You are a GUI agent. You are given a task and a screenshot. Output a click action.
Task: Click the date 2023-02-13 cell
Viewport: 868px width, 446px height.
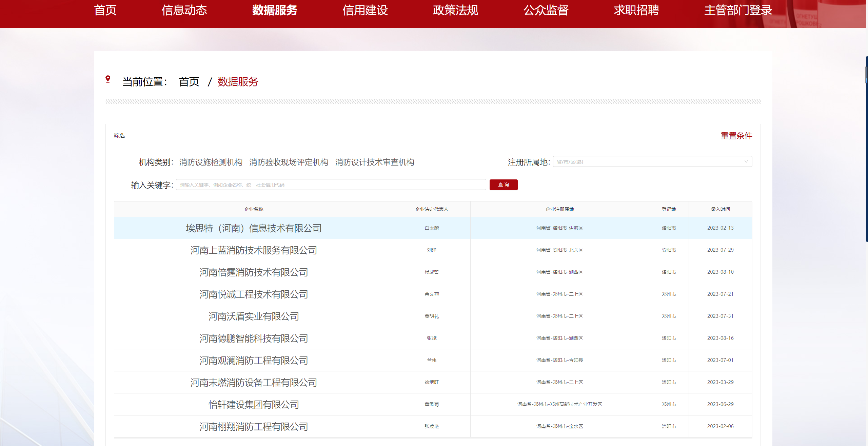click(721, 228)
